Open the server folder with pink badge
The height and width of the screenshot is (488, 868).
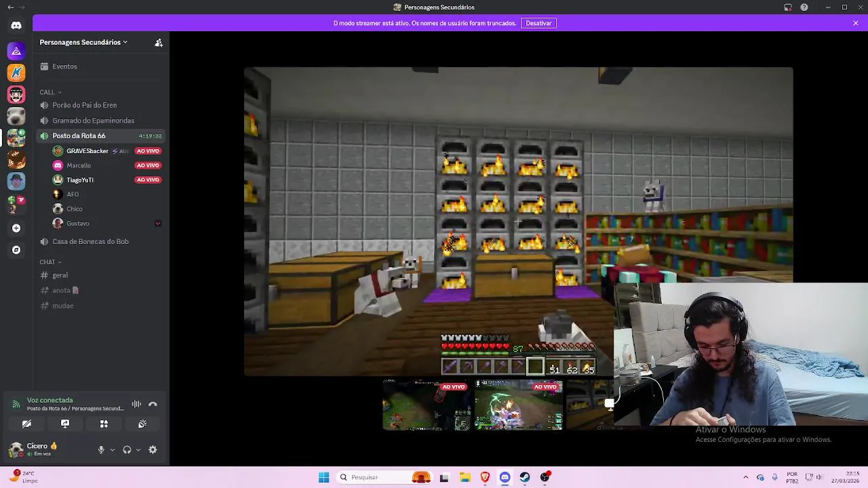(x=16, y=203)
